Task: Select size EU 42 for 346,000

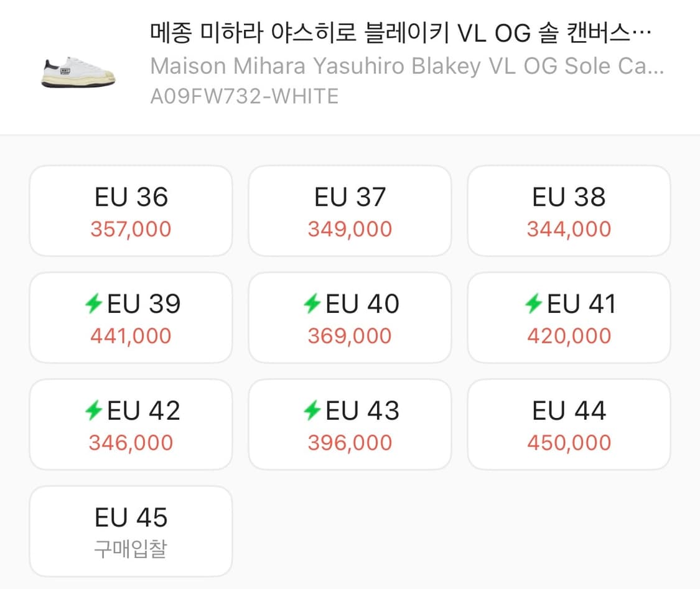Action: [x=130, y=424]
